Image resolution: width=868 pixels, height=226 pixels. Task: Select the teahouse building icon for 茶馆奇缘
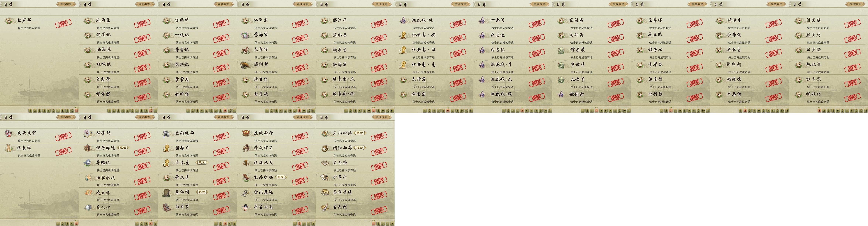325,192
